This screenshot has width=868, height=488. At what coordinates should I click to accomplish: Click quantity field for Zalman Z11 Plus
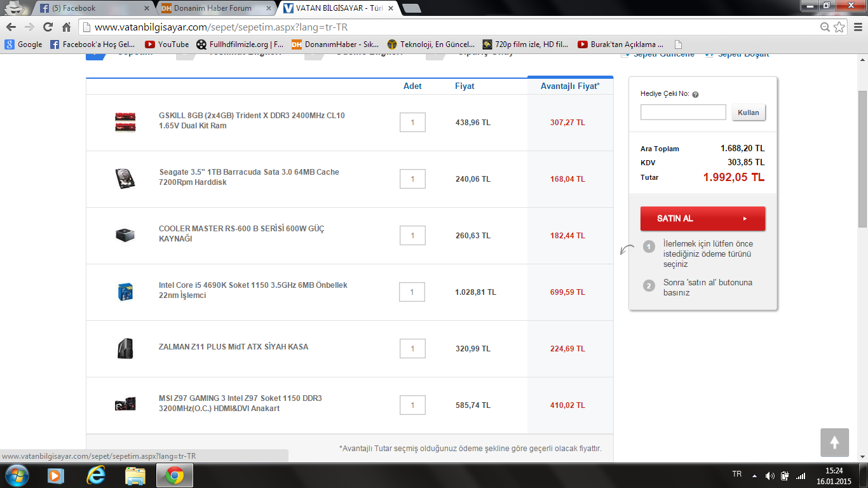(x=412, y=349)
